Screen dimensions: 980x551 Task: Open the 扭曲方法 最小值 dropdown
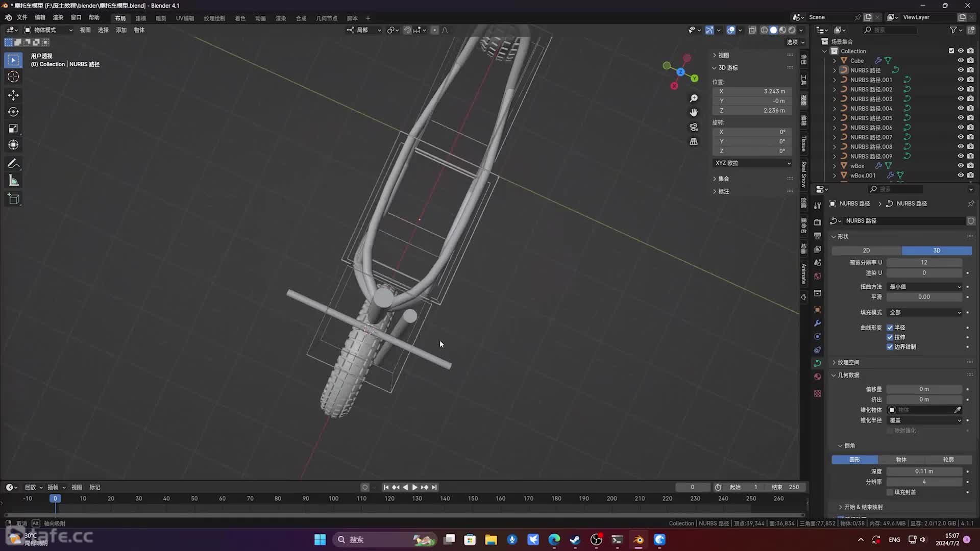pos(925,287)
